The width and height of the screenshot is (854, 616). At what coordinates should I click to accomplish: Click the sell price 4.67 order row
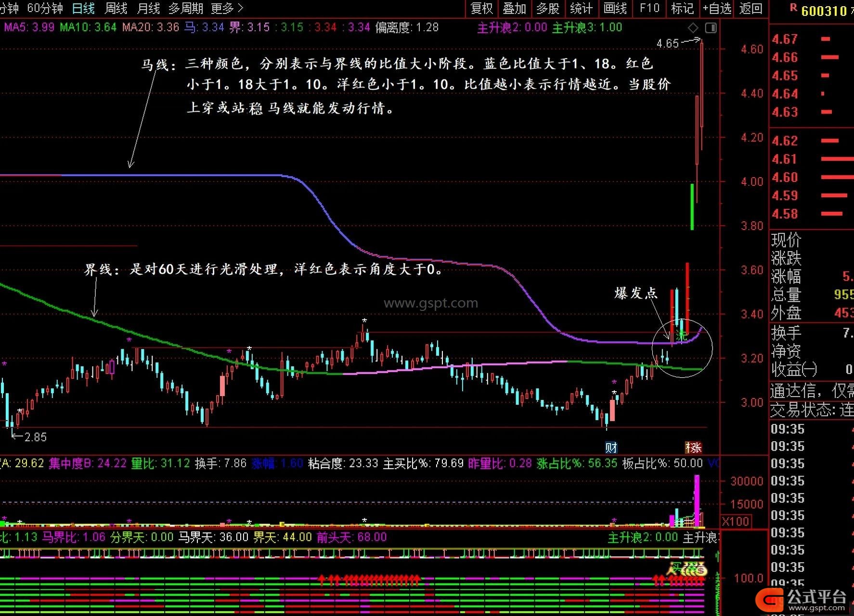[812, 39]
